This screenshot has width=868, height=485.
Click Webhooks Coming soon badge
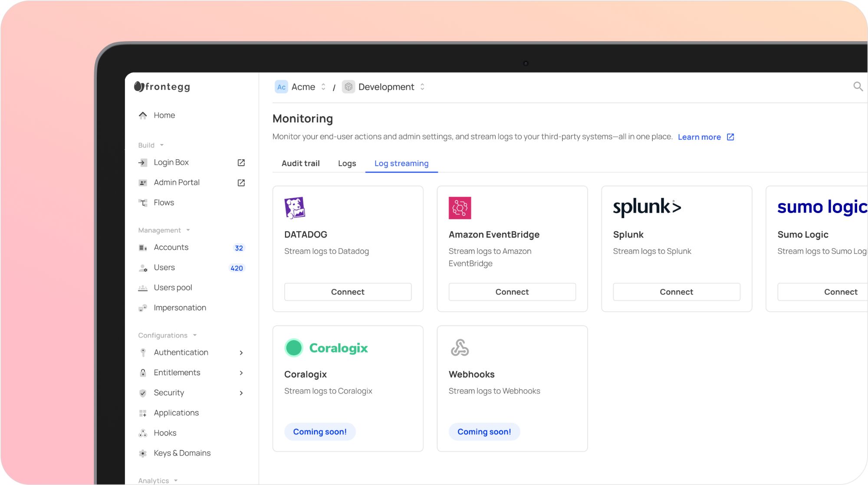[484, 432]
